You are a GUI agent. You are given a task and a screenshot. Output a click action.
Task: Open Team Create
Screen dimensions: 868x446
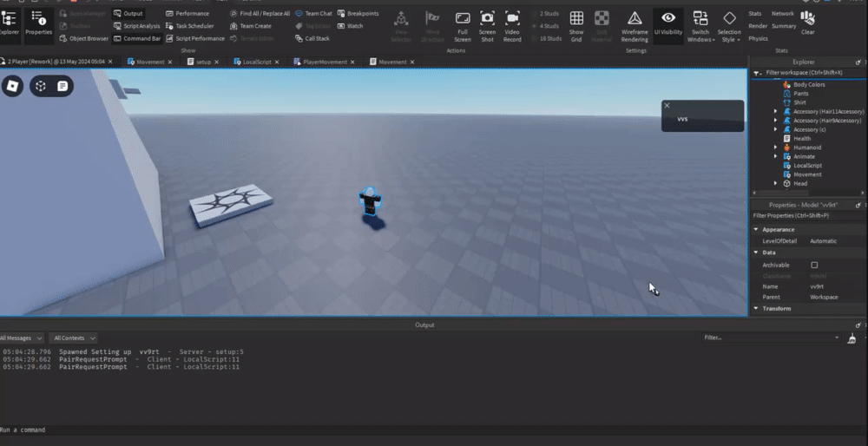[x=250, y=26]
